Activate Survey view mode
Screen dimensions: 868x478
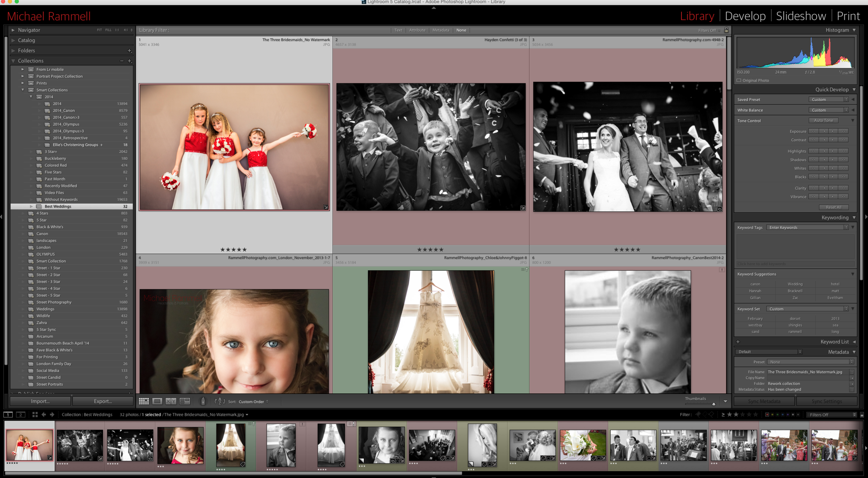[x=184, y=401]
